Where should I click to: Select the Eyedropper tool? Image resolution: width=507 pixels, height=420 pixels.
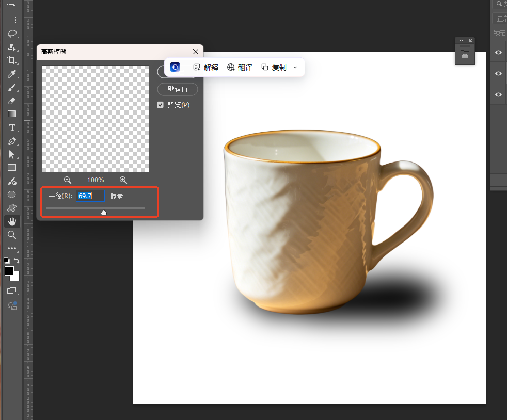point(12,74)
